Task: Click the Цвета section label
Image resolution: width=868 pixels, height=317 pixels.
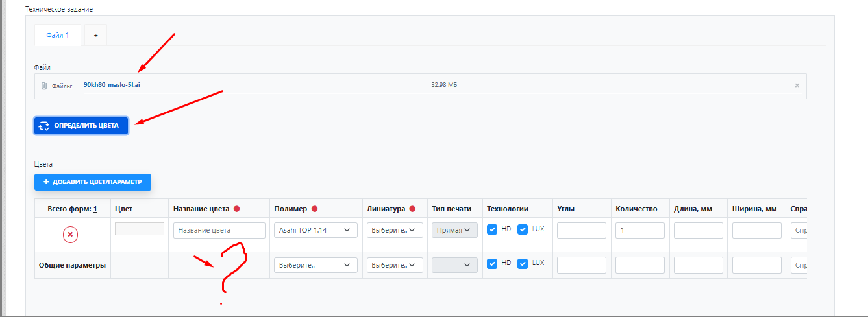Action: tap(43, 165)
